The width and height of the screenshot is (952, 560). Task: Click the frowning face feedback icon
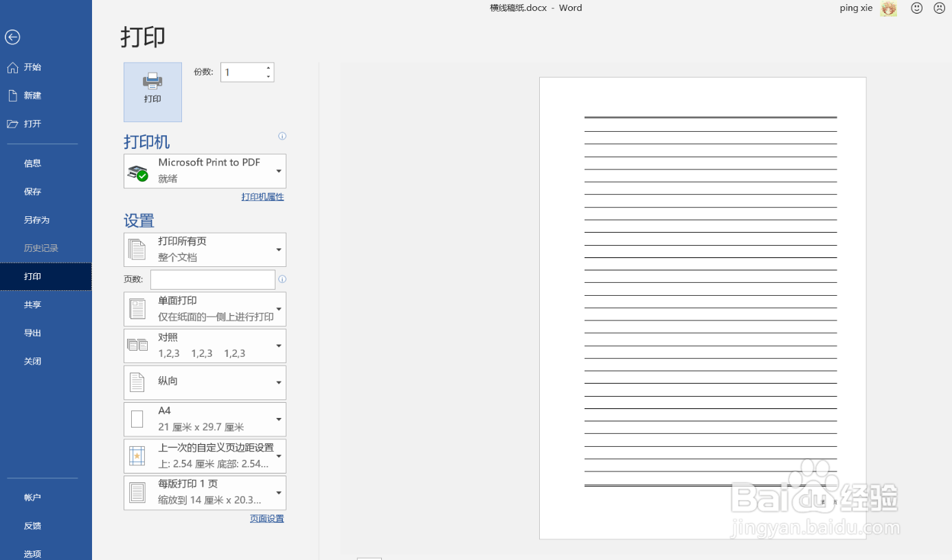[939, 8]
